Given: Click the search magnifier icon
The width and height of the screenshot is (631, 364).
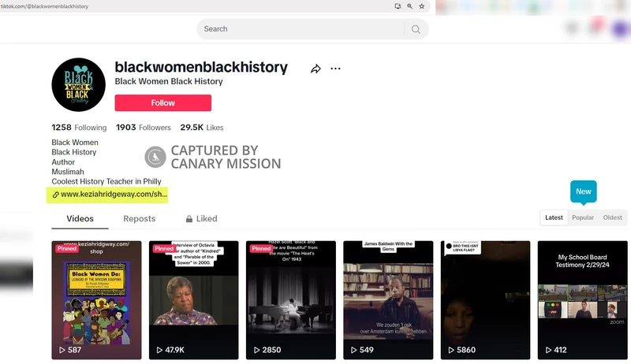Looking at the screenshot, I should pyautogui.click(x=416, y=29).
